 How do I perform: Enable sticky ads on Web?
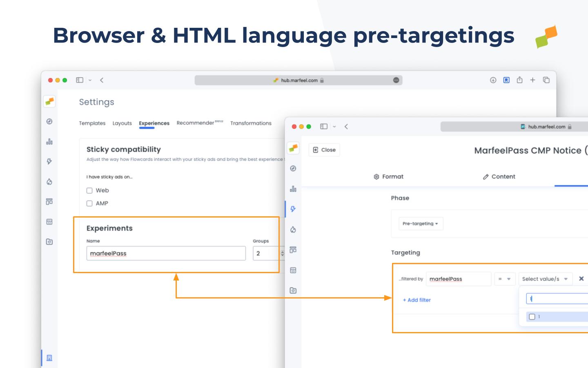89,190
